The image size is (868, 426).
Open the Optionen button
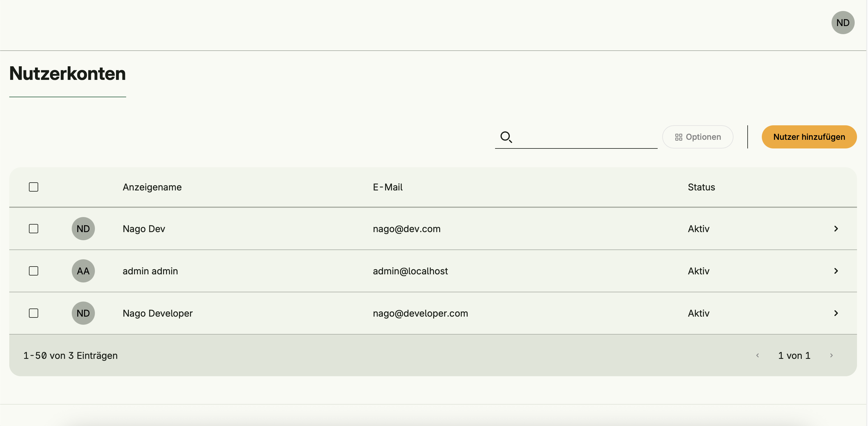point(698,137)
